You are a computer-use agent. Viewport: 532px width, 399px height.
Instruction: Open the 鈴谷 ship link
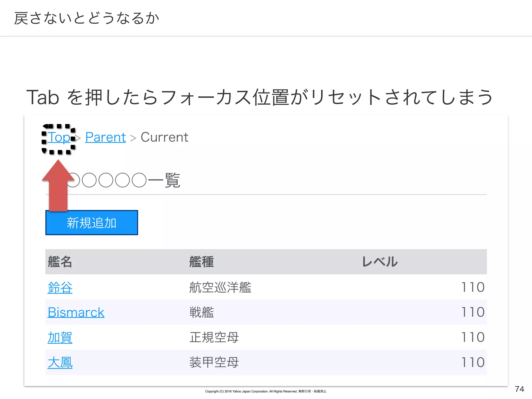coord(60,288)
